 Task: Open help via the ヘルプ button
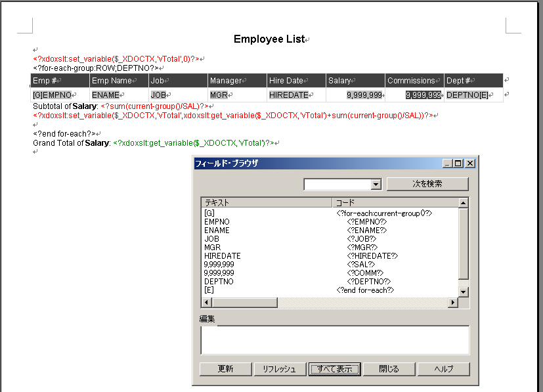(x=444, y=368)
